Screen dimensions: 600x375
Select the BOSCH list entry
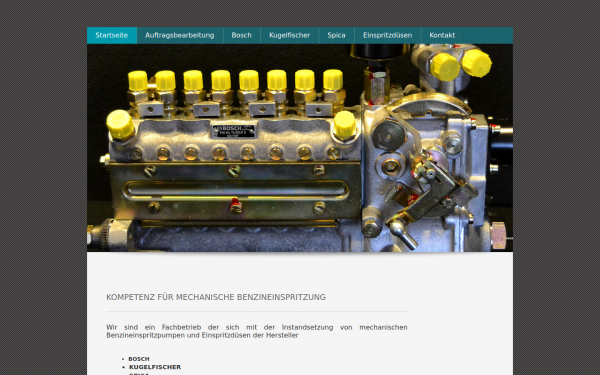pyautogui.click(x=139, y=359)
